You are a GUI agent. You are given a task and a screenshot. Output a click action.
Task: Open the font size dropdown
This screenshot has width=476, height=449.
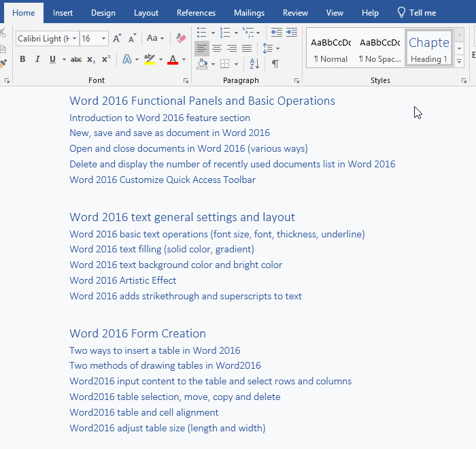103,39
